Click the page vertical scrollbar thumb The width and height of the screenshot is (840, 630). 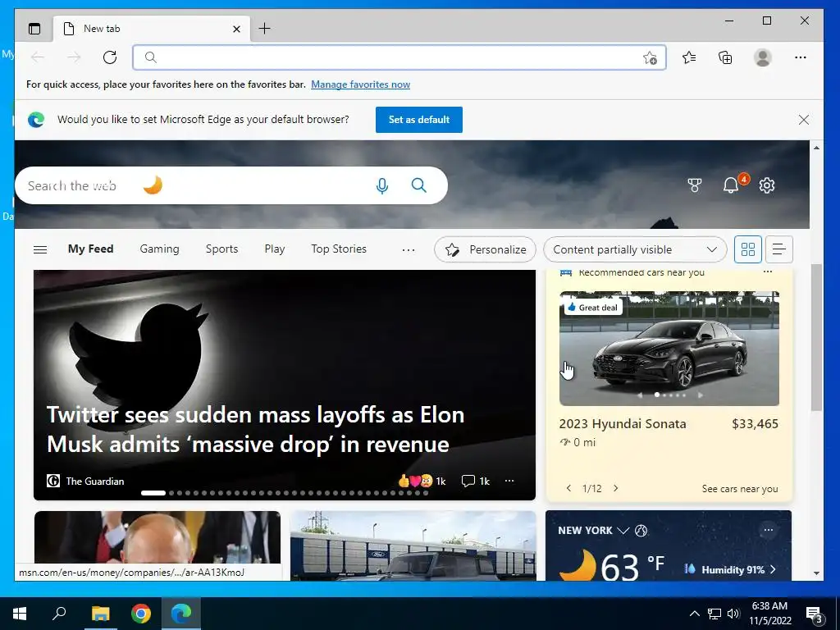[x=816, y=337]
